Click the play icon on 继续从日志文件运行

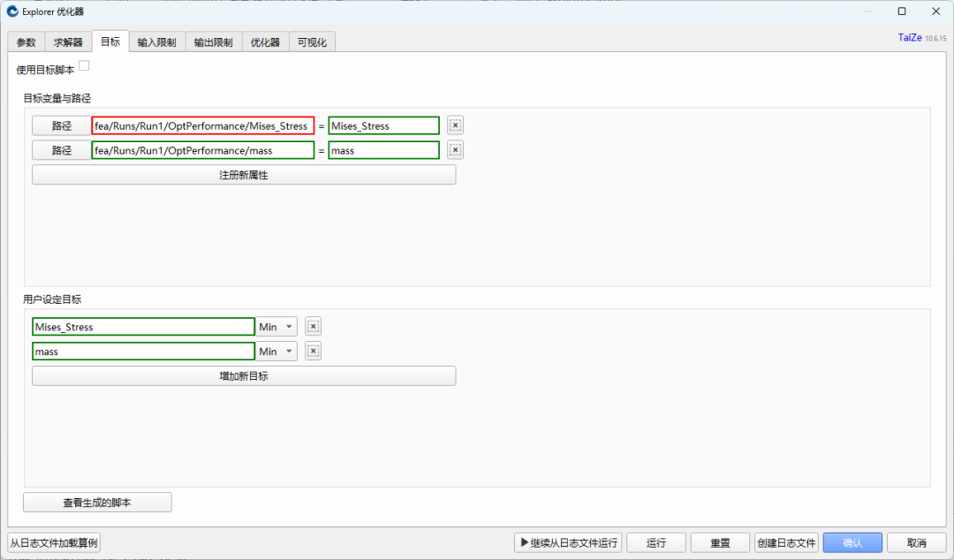pos(524,542)
